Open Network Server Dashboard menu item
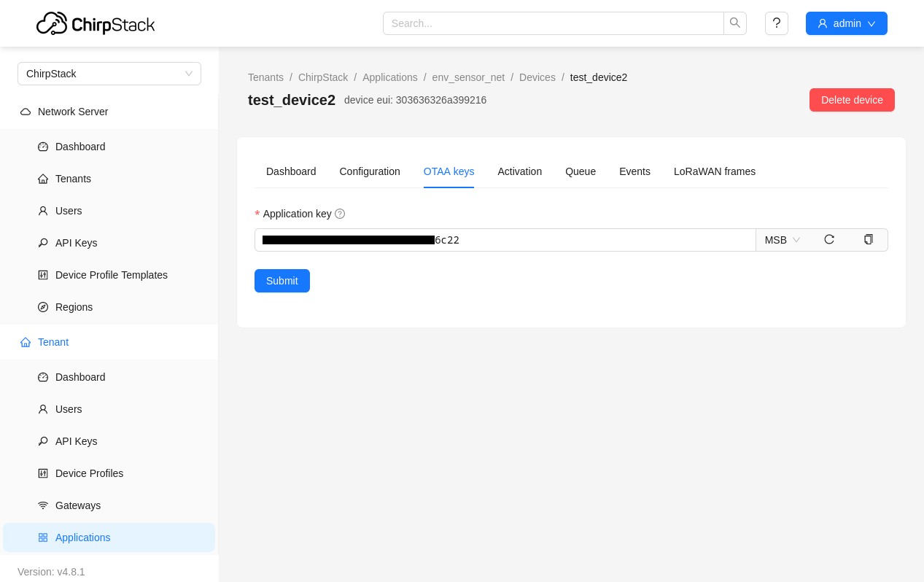 coord(109,147)
